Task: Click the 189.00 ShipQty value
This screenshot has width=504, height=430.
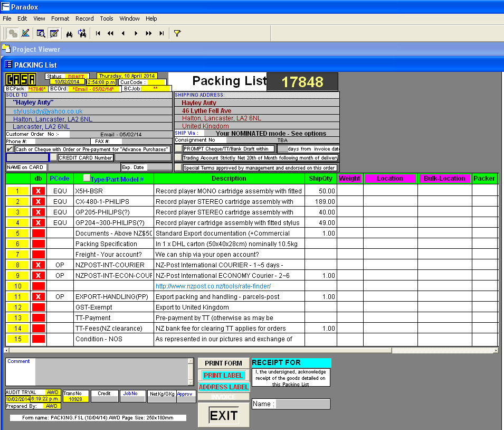Action: tap(325, 201)
